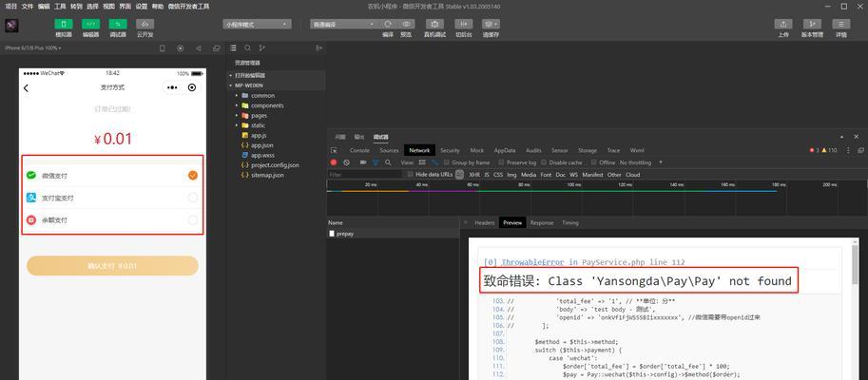The width and height of the screenshot is (868, 380).
Task: Click the network search magnifier icon
Action: (x=388, y=162)
